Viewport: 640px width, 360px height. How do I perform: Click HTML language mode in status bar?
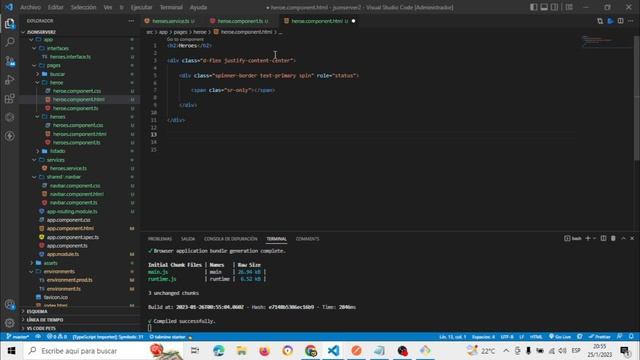tap(536, 337)
